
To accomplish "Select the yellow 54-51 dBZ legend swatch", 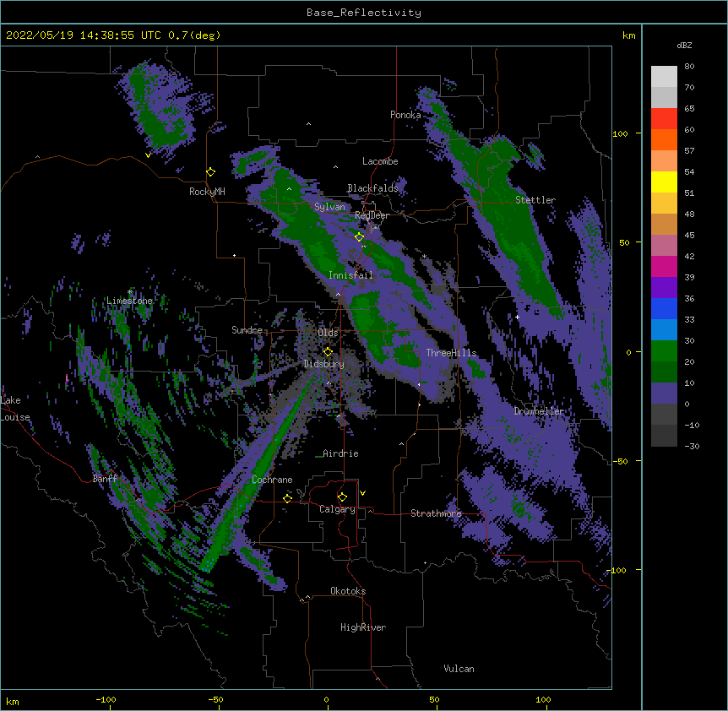I will pos(664,182).
